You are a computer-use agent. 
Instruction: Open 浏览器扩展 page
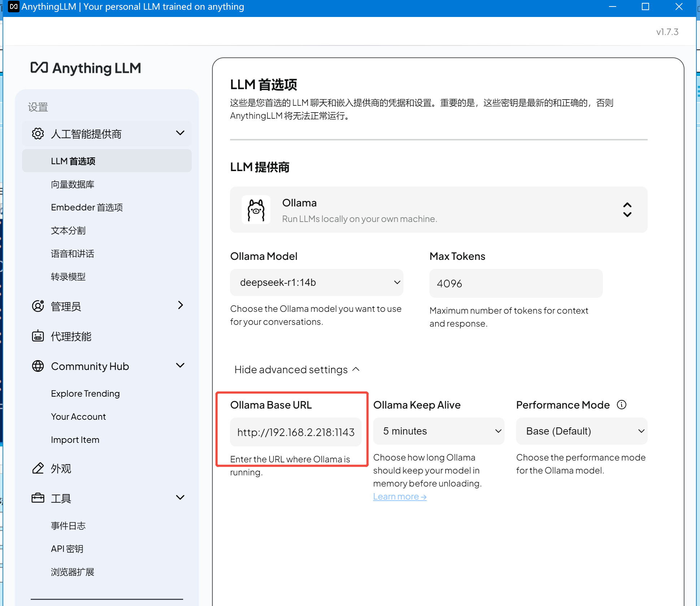pos(73,572)
